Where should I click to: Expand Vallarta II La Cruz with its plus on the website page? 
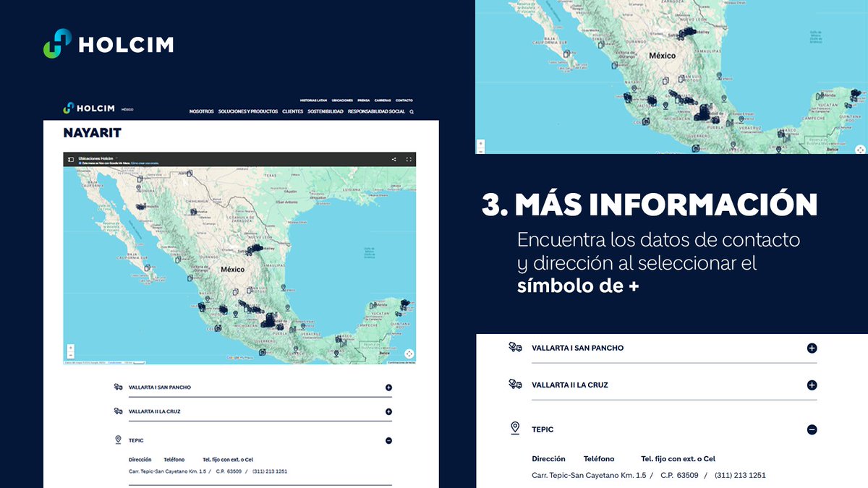pos(388,411)
